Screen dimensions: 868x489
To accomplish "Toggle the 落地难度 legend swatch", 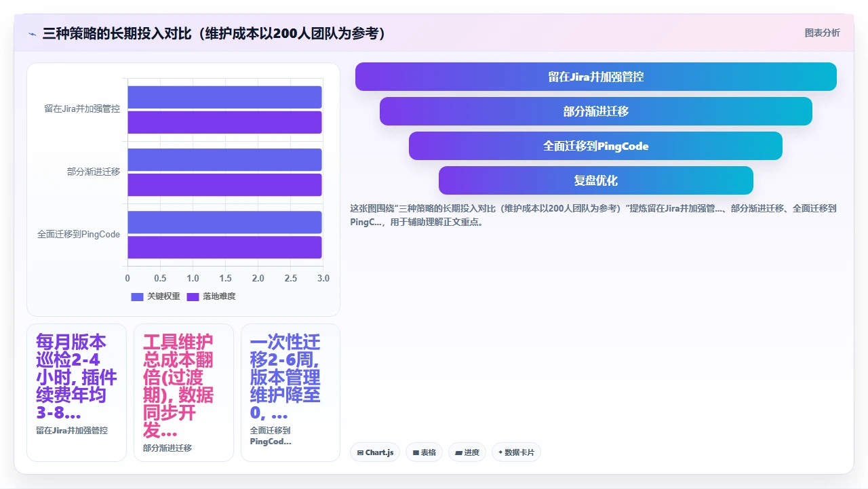I will 193,296.
